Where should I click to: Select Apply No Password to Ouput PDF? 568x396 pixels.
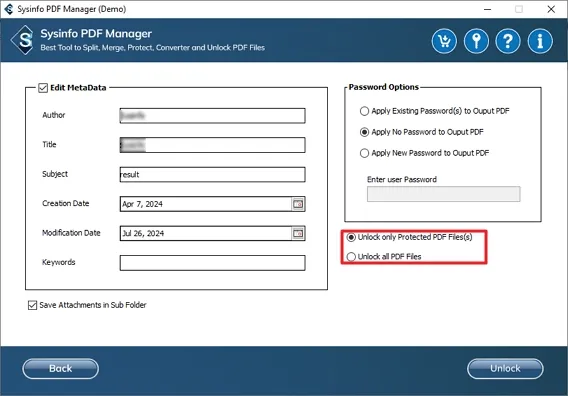click(x=364, y=132)
